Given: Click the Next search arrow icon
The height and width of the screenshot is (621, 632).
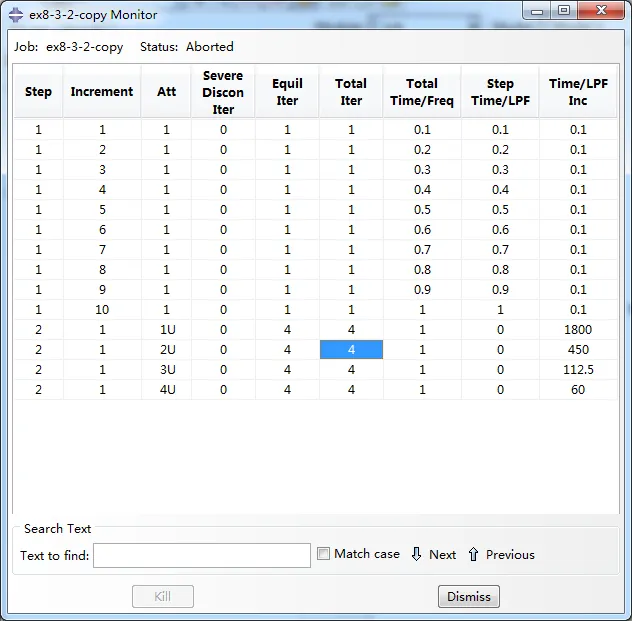Looking at the screenshot, I should 416,554.
